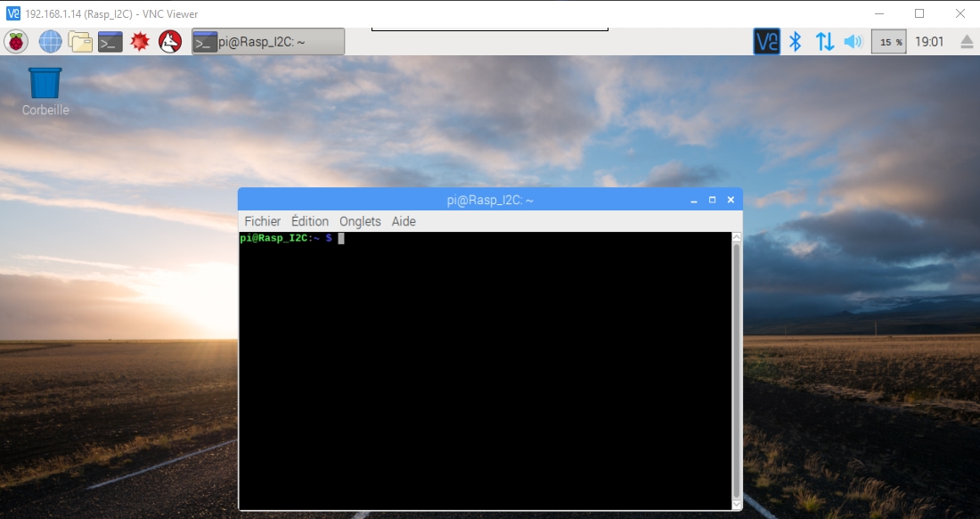Click the eject media icon
The image size is (980, 519).
coord(967,41)
